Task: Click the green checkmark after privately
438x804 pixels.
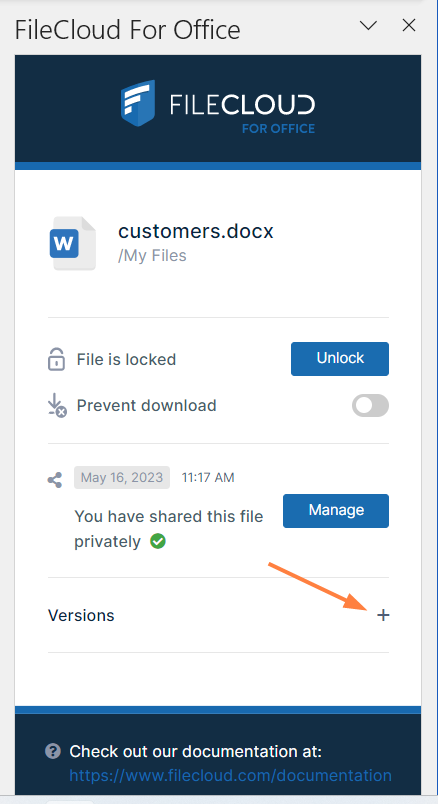Action: pos(158,541)
